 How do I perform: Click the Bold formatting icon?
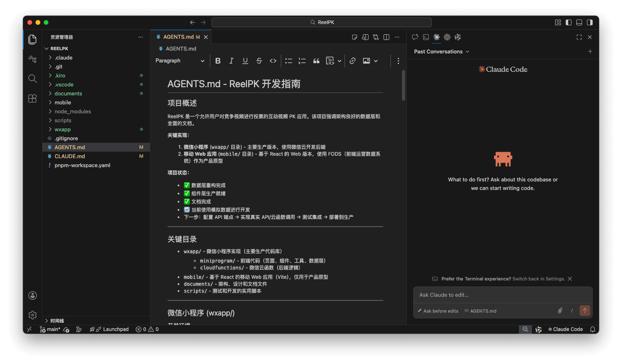(x=218, y=61)
